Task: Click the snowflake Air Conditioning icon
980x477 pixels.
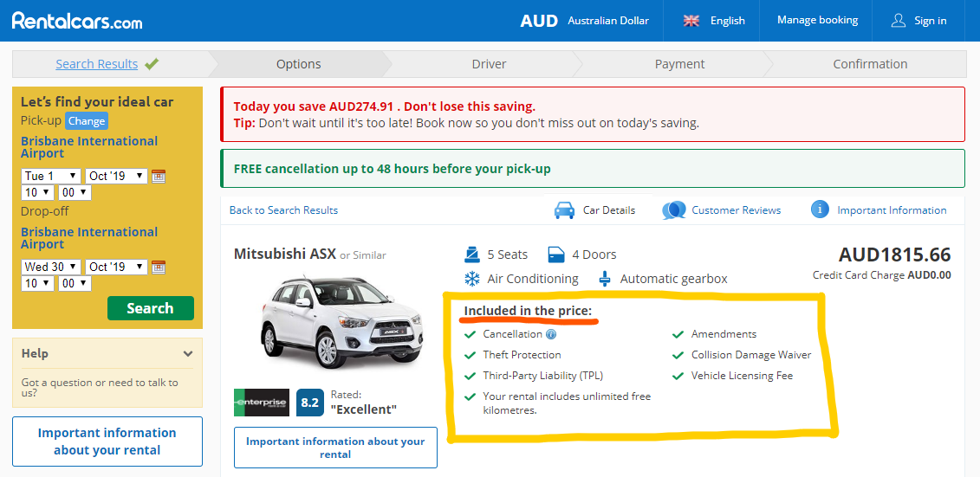Action: click(471, 279)
